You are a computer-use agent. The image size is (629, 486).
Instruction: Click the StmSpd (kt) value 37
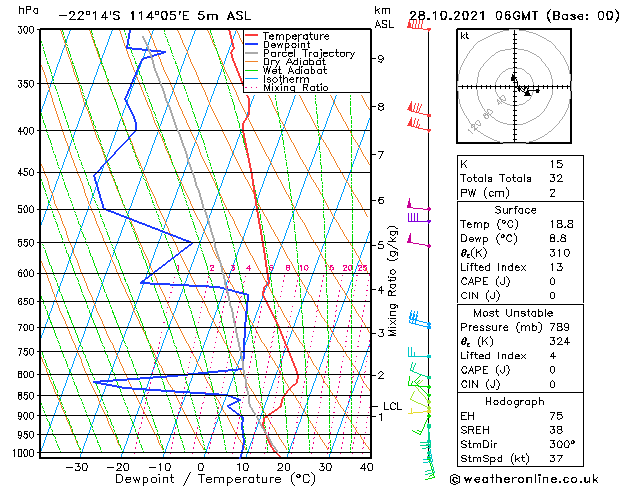coord(556,458)
